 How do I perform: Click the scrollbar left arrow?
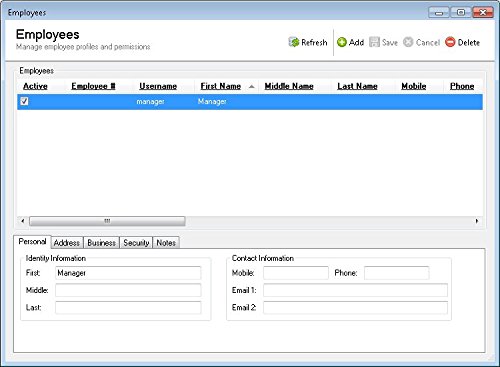pos(23,221)
